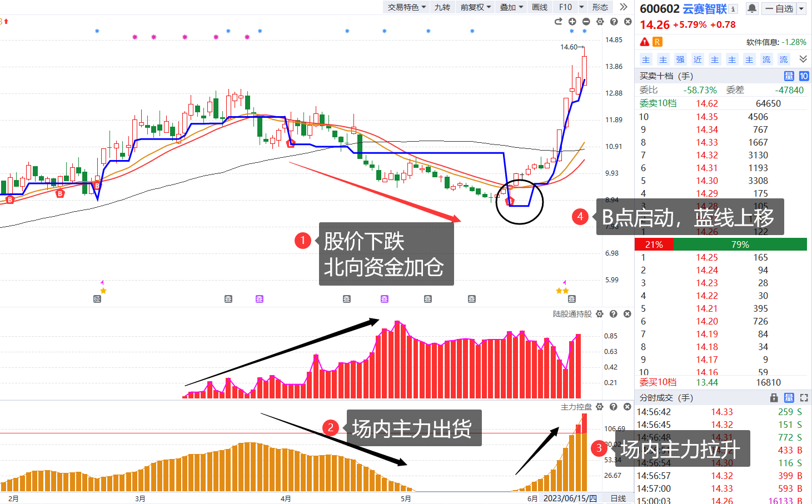
Task: Click the 主力控盘 indicator label
Action: [576, 407]
